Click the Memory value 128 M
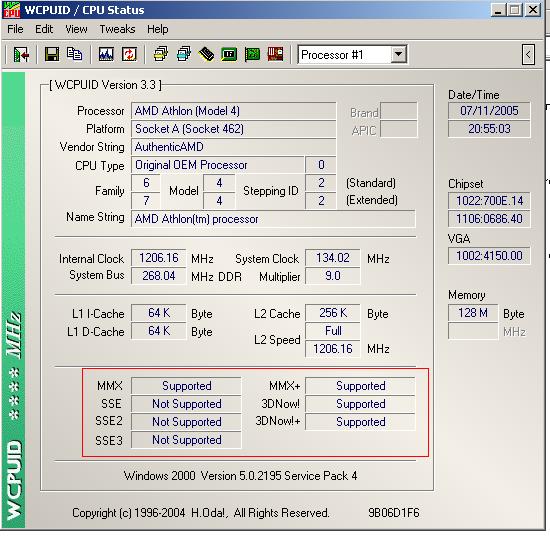This screenshot has width=550, height=545. click(x=473, y=313)
